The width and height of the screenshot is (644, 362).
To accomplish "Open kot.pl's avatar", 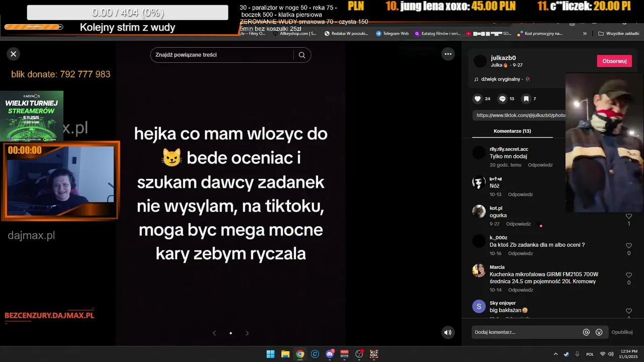I will tap(478, 212).
